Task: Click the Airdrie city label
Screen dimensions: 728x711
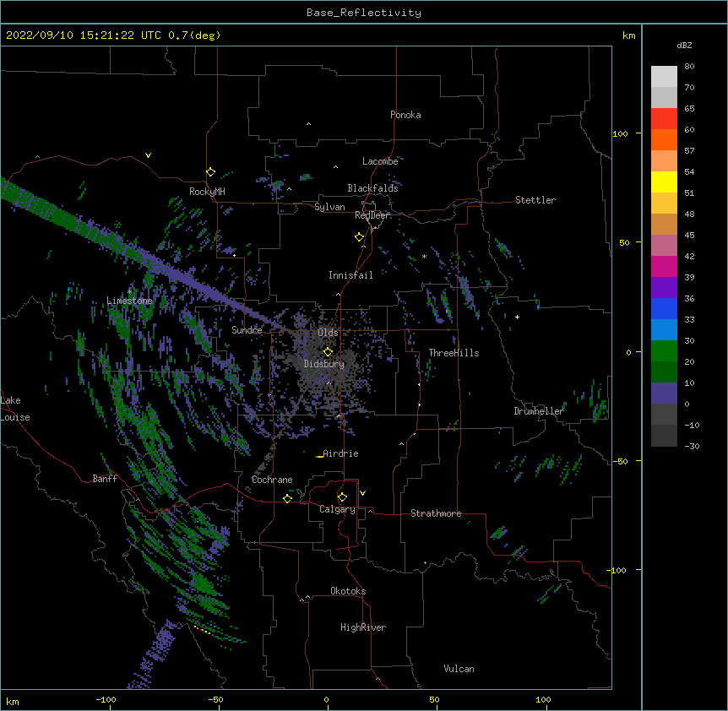Action: point(340,453)
